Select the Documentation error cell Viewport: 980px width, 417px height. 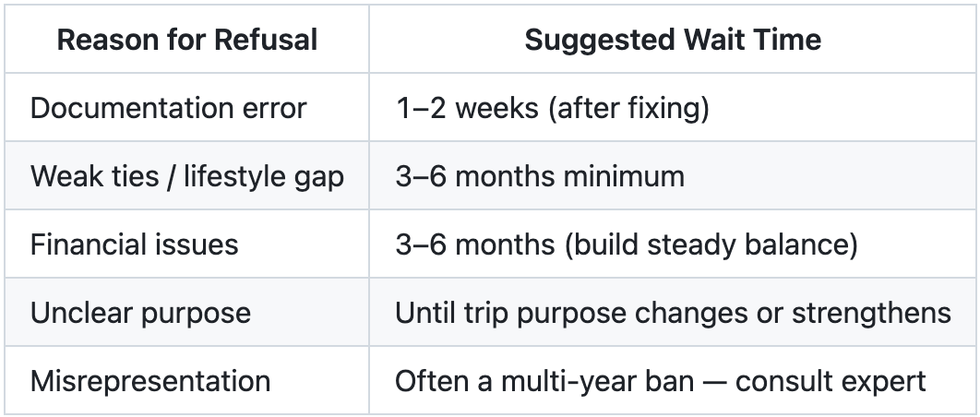(x=187, y=108)
